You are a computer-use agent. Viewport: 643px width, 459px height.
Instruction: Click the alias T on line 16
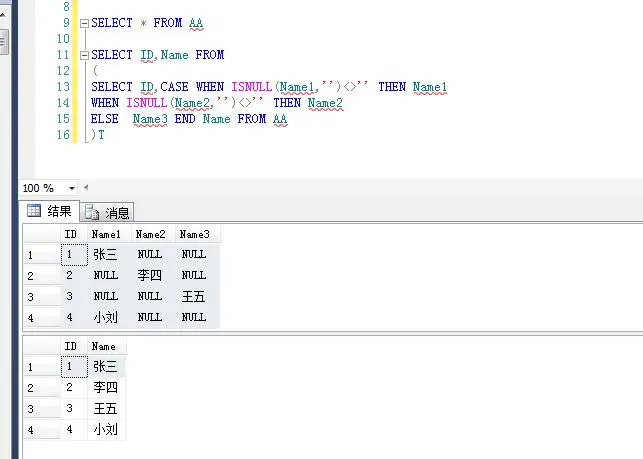tap(101, 135)
